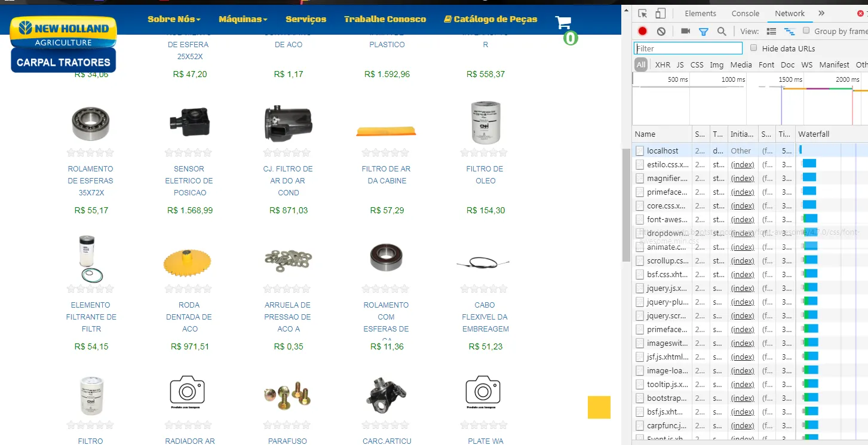Switch to the Elements tab
Image resolution: width=868 pixels, height=445 pixels.
click(700, 13)
